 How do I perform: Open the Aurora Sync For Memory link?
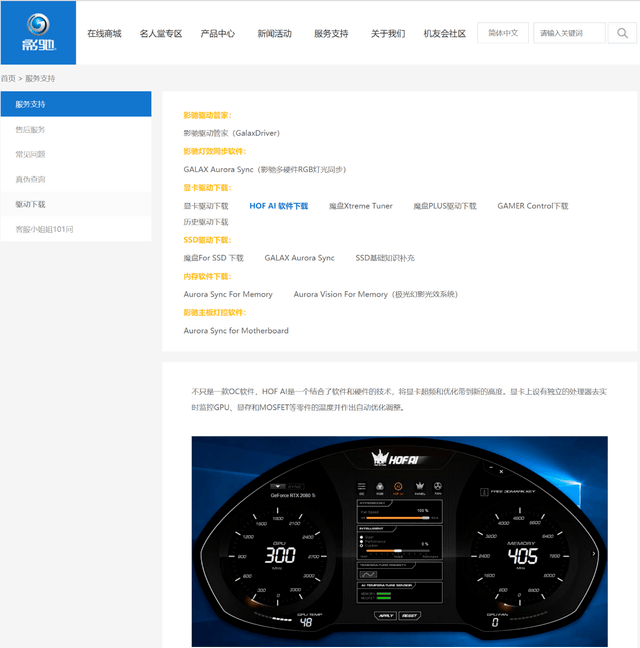pyautogui.click(x=228, y=294)
